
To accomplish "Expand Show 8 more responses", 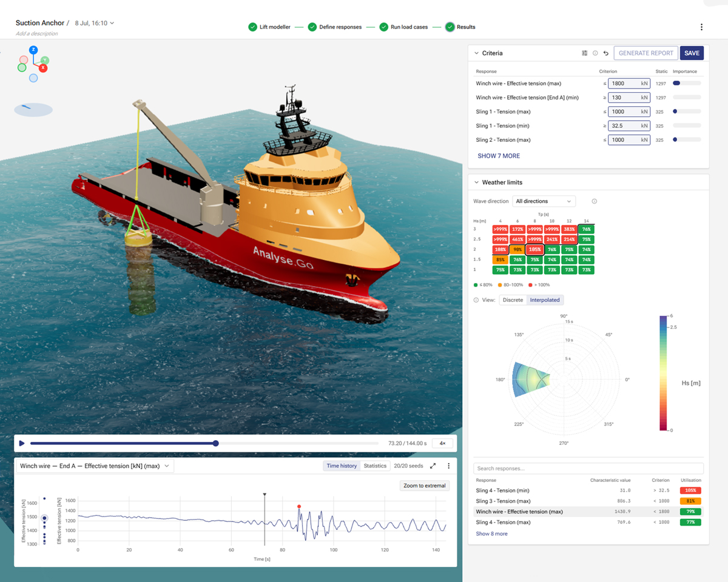I will 491,533.
